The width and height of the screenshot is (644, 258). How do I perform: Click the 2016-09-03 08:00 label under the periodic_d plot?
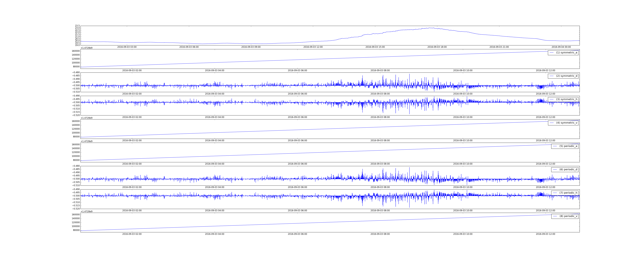[x=380, y=187]
